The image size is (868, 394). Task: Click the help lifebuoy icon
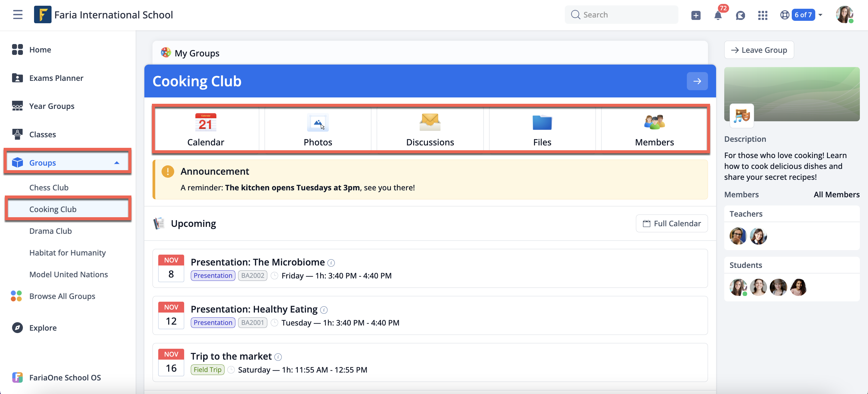[785, 15]
